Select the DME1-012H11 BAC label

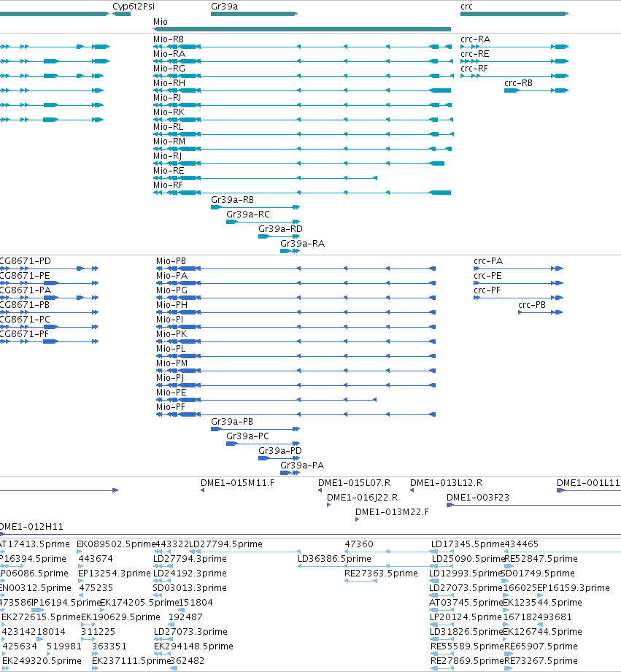click(x=31, y=527)
